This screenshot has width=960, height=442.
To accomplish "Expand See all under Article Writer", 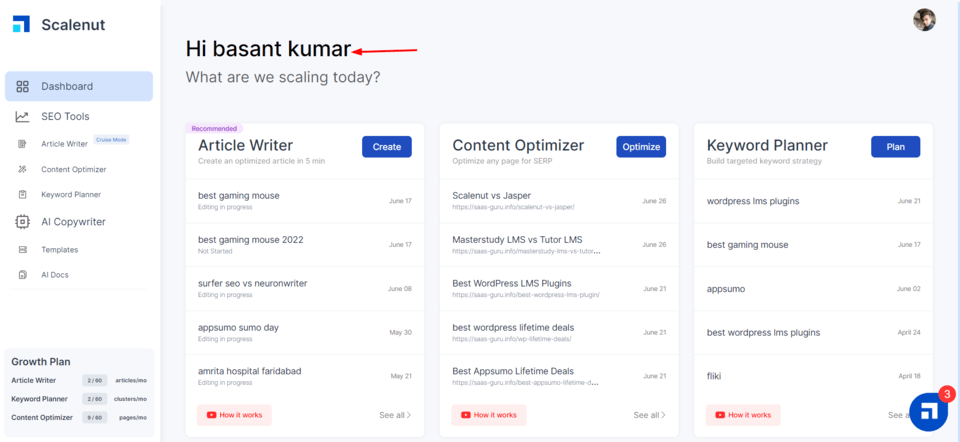I will (x=395, y=415).
